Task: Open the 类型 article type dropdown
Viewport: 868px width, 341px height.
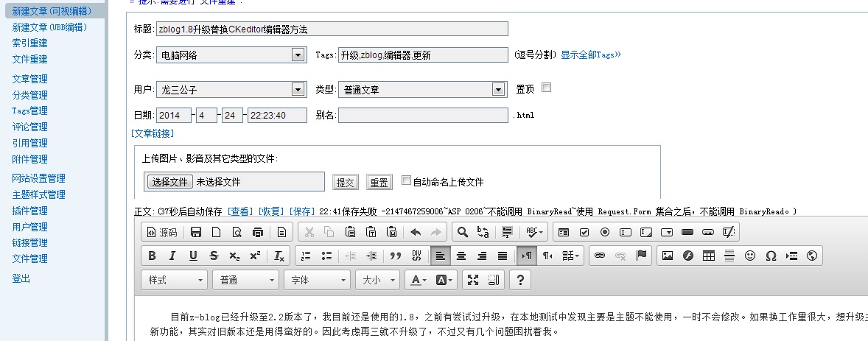Action: [x=423, y=89]
